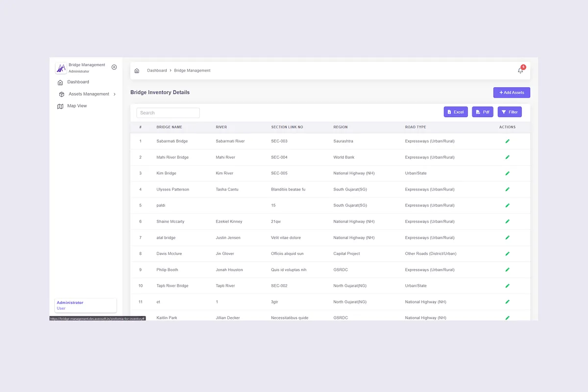The image size is (588, 392).
Task: Click the gear icon beside Bridge Management logo
Action: [x=114, y=67]
